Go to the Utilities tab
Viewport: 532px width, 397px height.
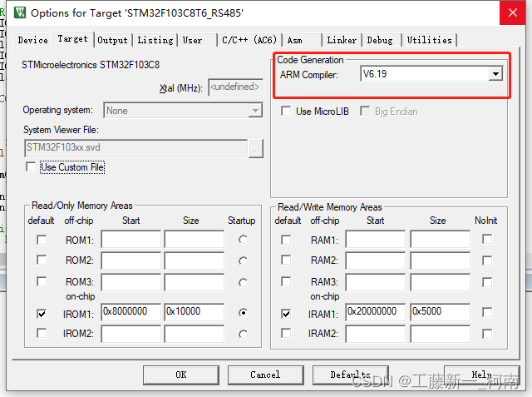[429, 40]
